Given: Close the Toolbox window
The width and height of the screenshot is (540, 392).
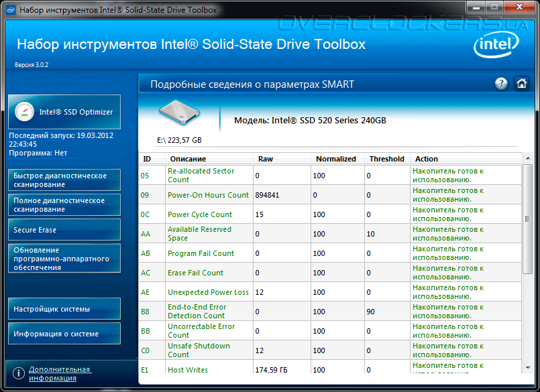Looking at the screenshot, I should pyautogui.click(x=520, y=7).
